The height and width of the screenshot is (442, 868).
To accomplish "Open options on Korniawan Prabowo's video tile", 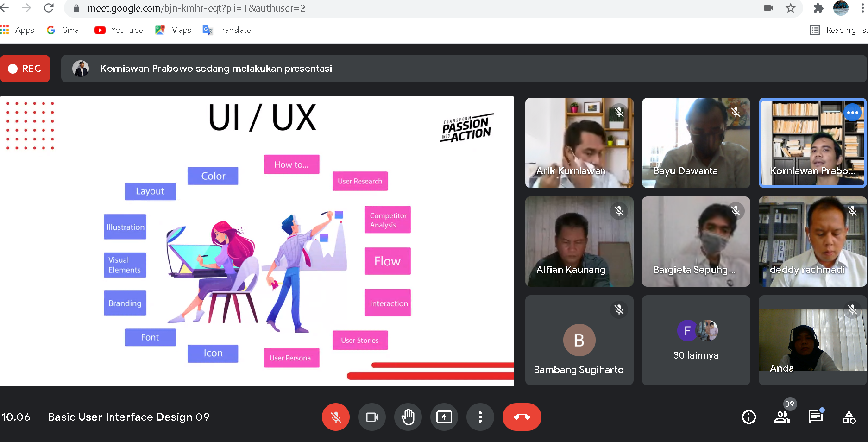I will pos(853,113).
